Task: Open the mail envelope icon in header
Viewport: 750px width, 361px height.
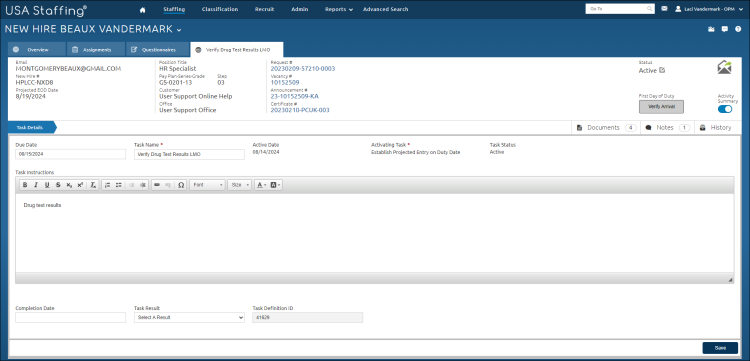Action: 664,9
